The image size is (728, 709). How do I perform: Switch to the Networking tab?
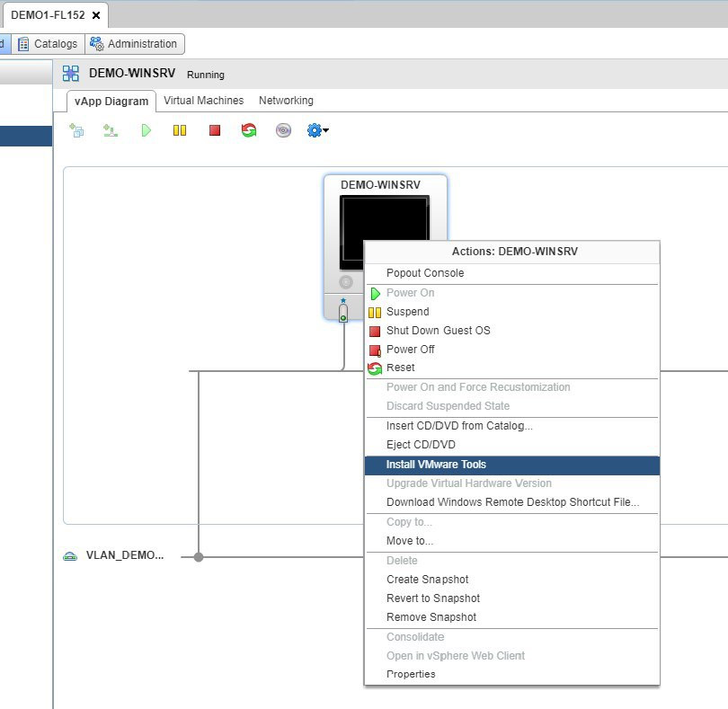(x=286, y=101)
